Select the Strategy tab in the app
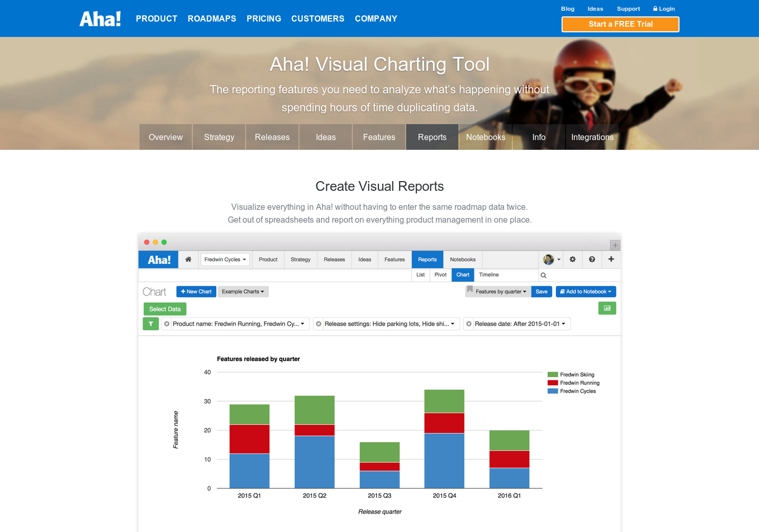759x532 pixels. click(301, 260)
